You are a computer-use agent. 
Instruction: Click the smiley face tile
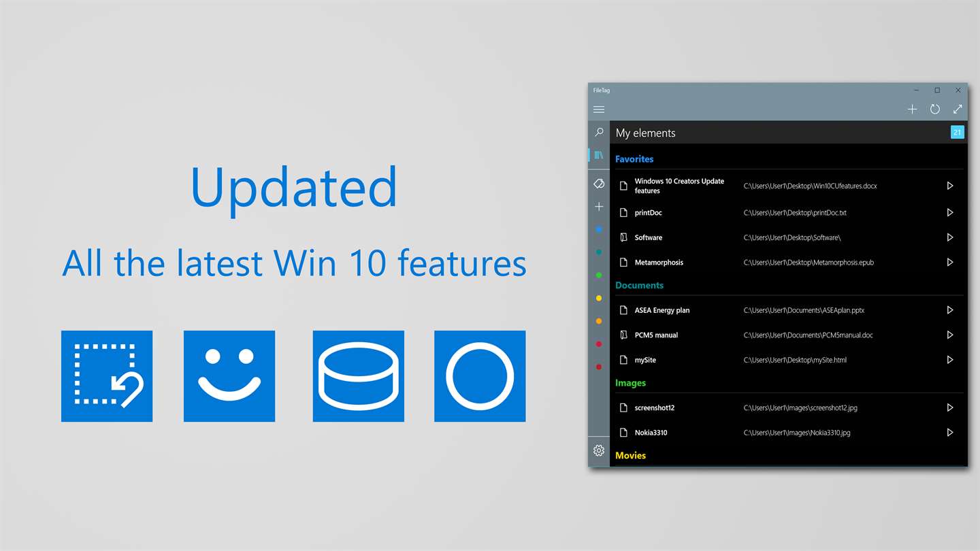pos(229,376)
